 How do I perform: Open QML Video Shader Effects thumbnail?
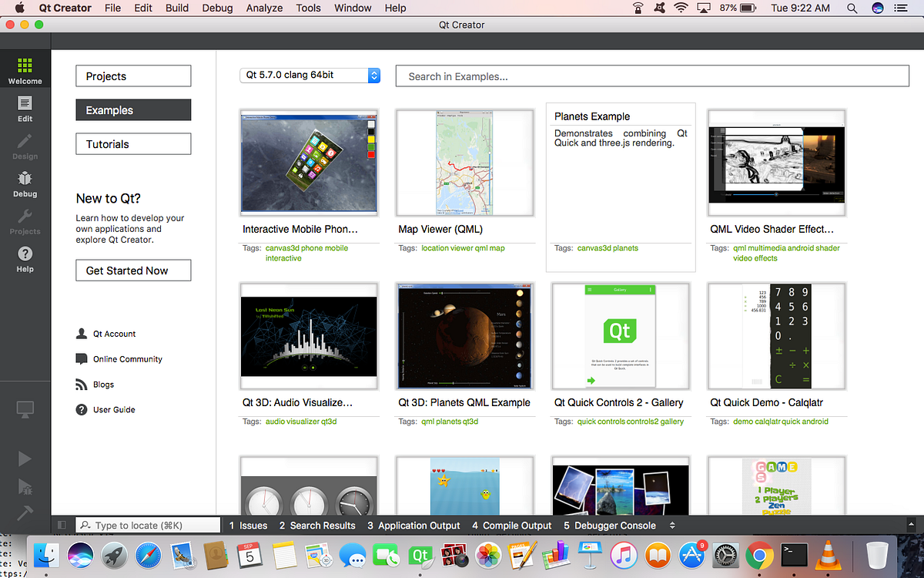coord(777,163)
